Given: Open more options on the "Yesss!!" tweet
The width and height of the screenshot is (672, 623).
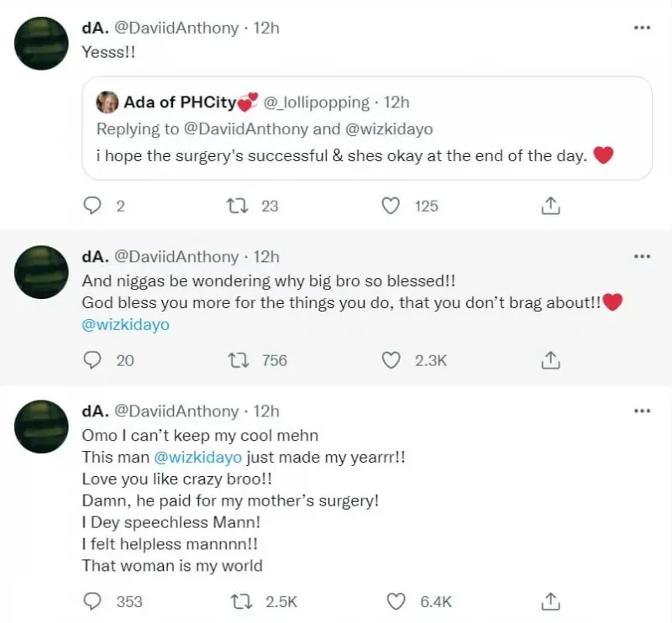Looking at the screenshot, I should pyautogui.click(x=642, y=29).
